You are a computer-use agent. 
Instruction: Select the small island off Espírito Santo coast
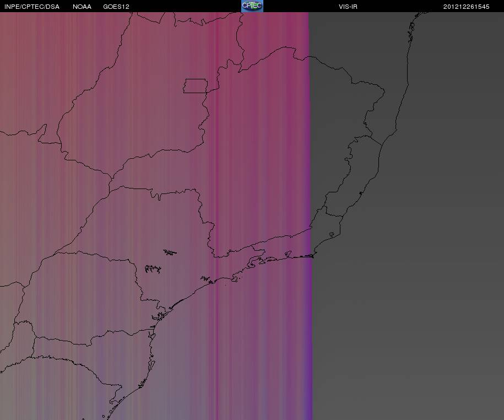pyautogui.click(x=361, y=193)
